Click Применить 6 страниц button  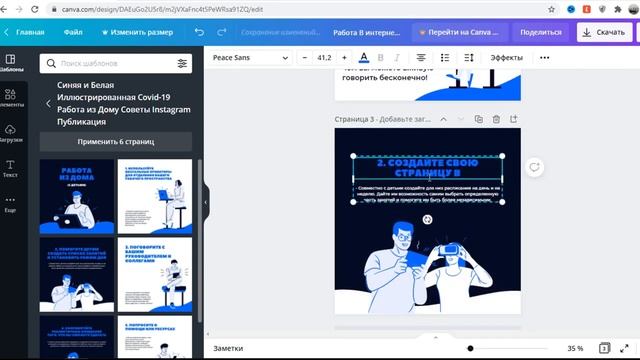[116, 142]
